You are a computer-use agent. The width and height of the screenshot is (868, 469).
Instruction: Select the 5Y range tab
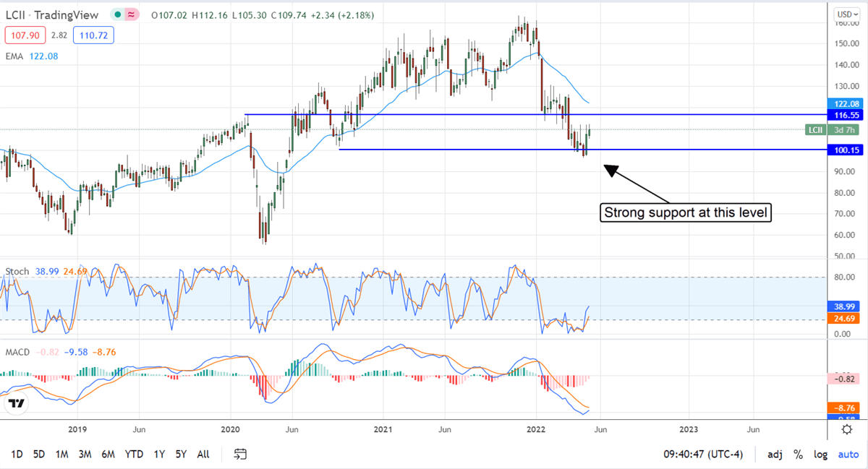[x=179, y=454]
